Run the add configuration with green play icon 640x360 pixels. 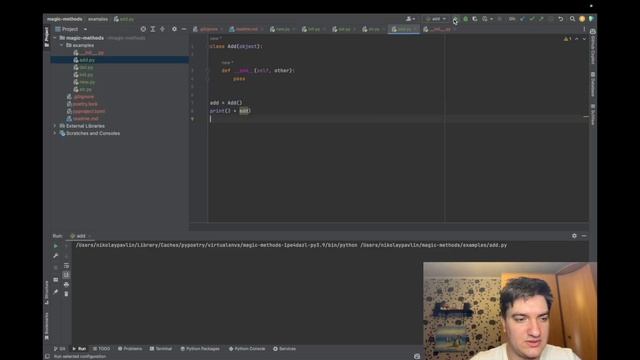(456, 19)
